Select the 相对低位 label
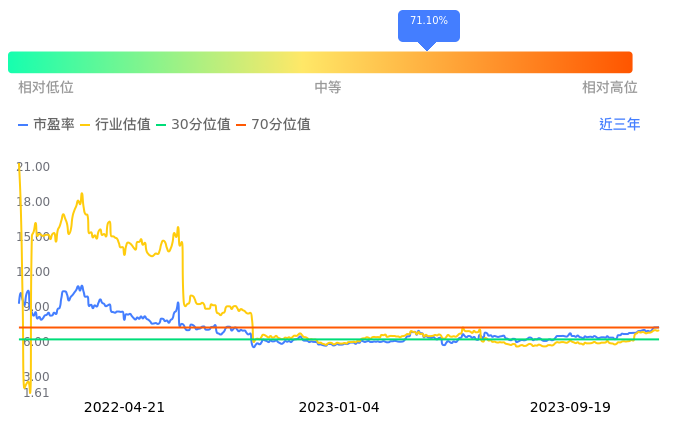The image size is (686, 442). click(45, 88)
